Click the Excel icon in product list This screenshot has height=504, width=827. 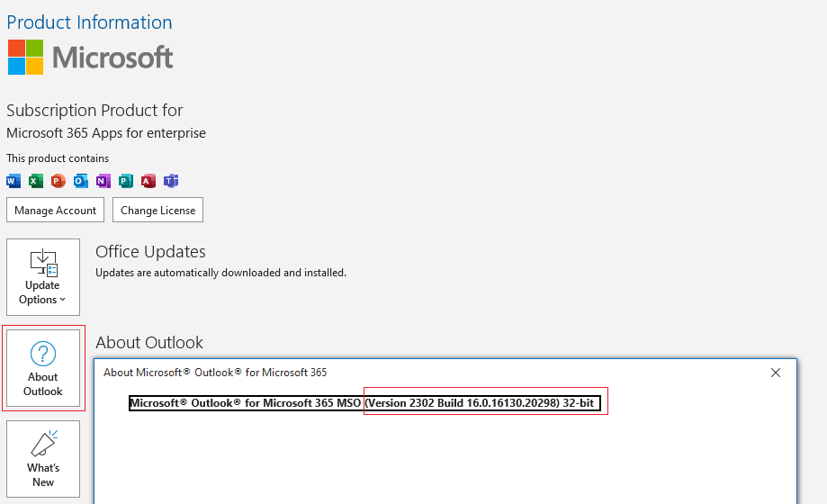(x=36, y=181)
